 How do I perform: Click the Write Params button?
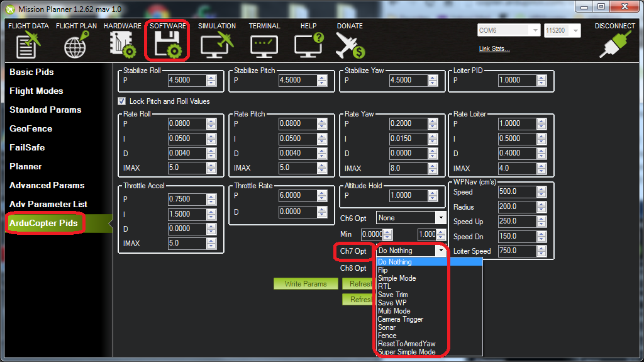(306, 283)
